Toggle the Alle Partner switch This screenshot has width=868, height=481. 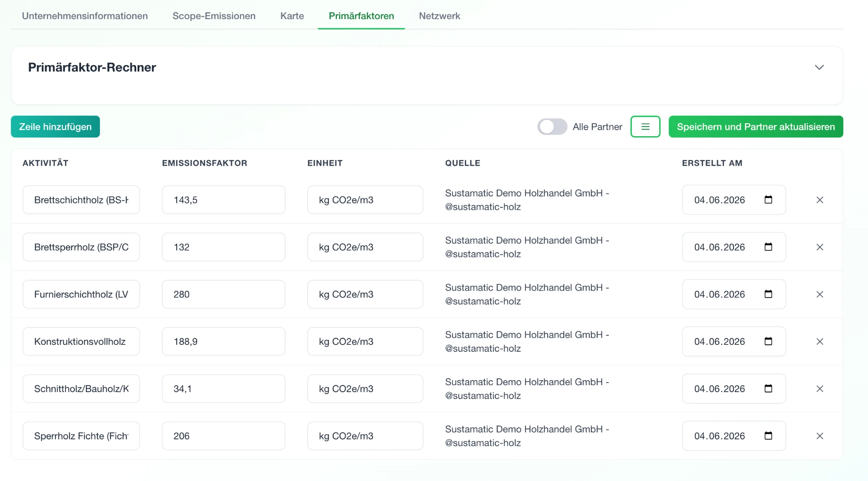pyautogui.click(x=552, y=127)
